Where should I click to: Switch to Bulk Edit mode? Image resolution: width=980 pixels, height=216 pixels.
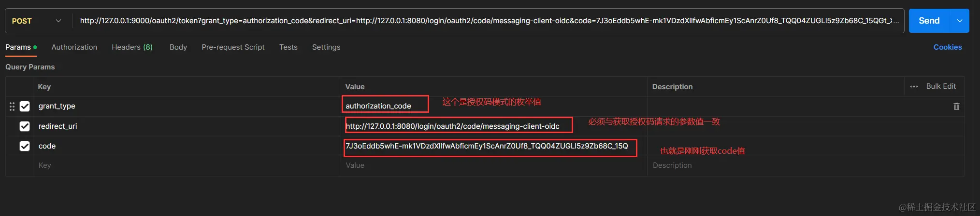(941, 86)
